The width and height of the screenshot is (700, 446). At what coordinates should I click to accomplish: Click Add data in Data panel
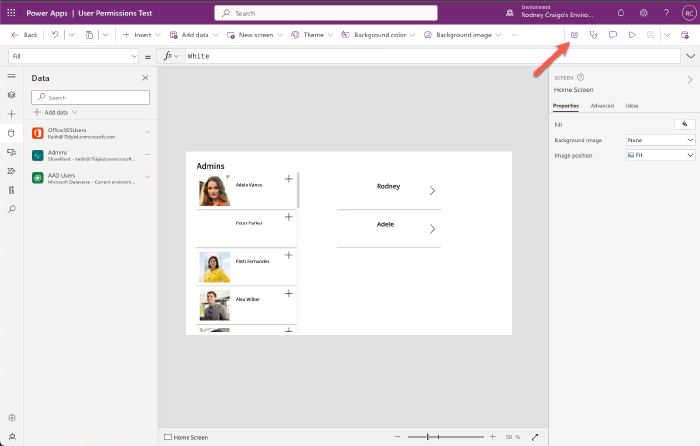click(x=55, y=112)
